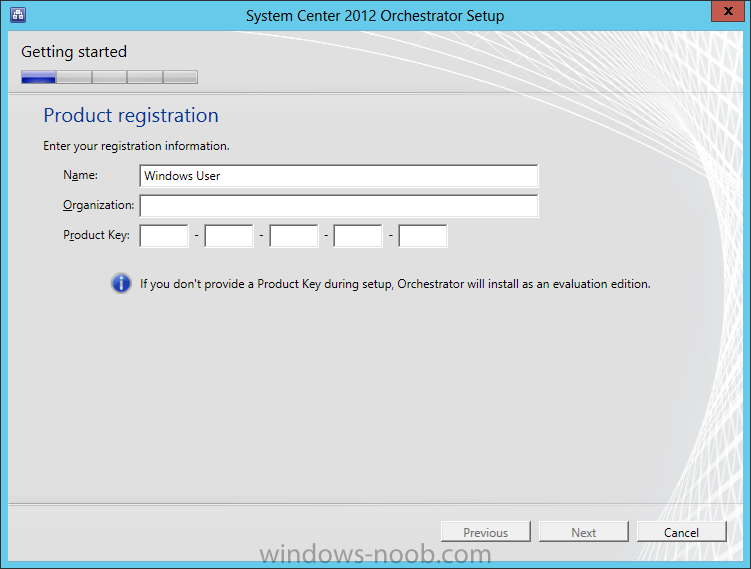Click the filled first progress step

point(39,77)
